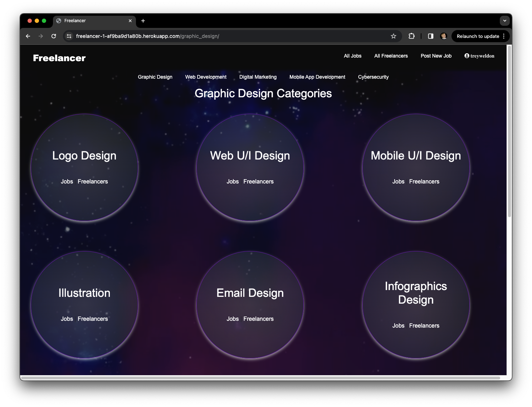Select the Digital Marketing category

point(258,77)
